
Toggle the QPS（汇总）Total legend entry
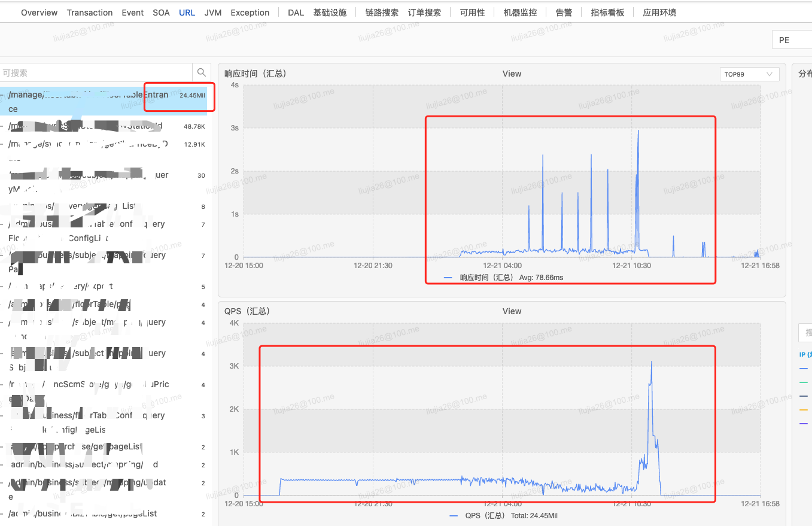tap(503, 516)
